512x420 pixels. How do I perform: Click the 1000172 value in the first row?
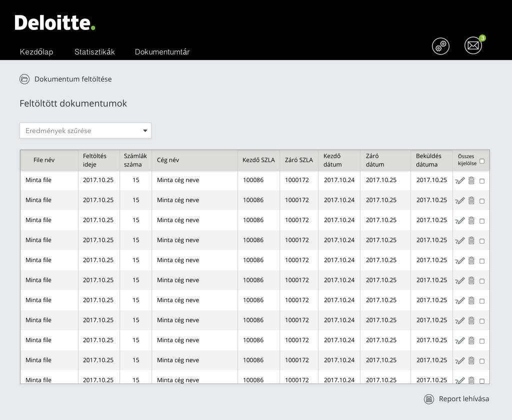297,180
